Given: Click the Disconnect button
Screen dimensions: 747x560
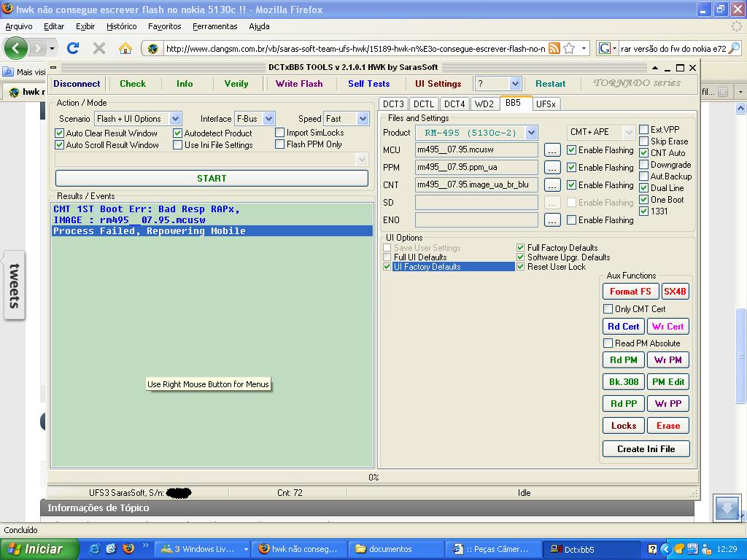Looking at the screenshot, I should [x=77, y=84].
